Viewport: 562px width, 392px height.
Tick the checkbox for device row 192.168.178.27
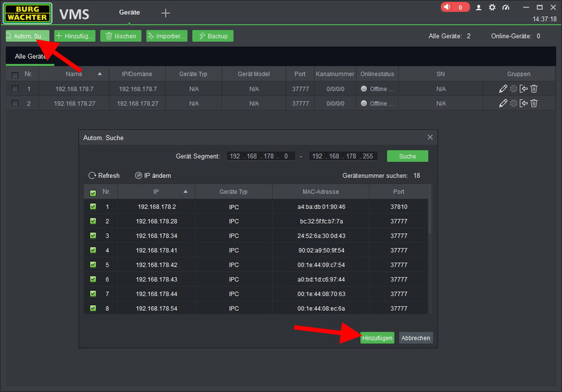tap(15, 104)
